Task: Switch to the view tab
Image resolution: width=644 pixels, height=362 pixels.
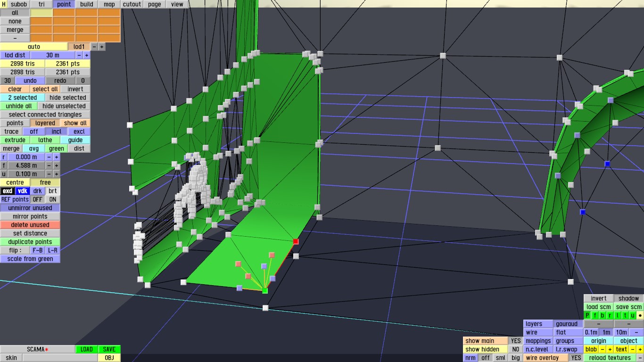Action: click(x=177, y=4)
